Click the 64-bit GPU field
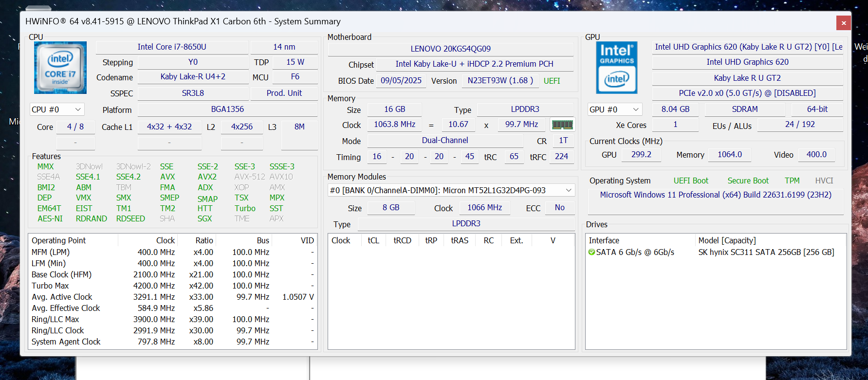Image resolution: width=868 pixels, height=380 pixels. [x=817, y=109]
